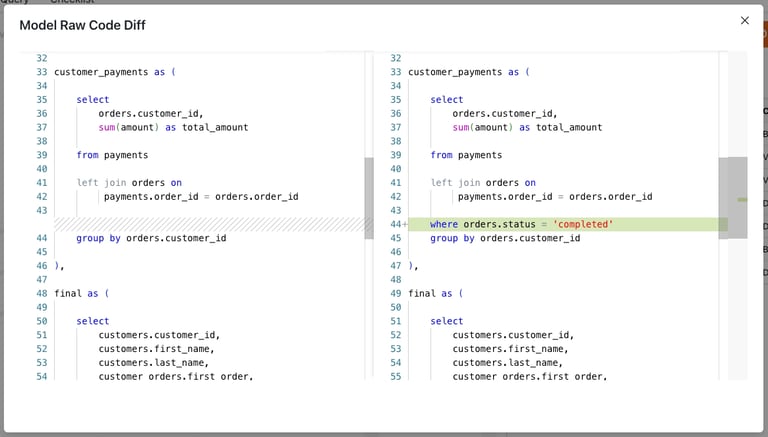Click "select" on right pane line 51
Image resolution: width=768 pixels, height=437 pixels.
pyautogui.click(x=447, y=321)
